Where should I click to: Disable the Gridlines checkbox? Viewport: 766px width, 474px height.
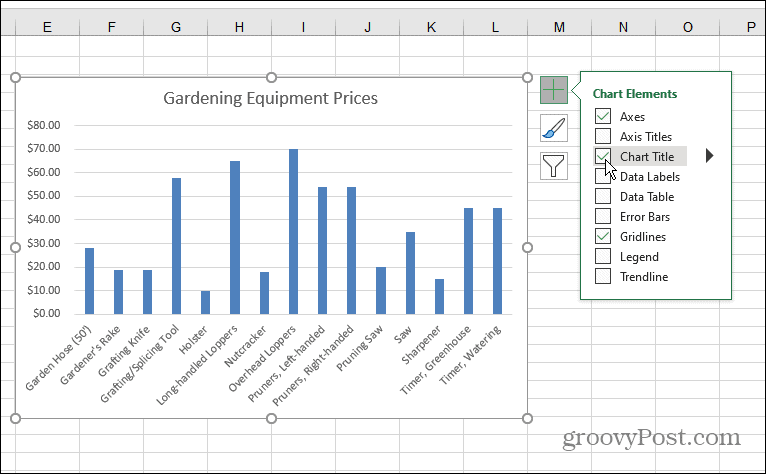[603, 237]
